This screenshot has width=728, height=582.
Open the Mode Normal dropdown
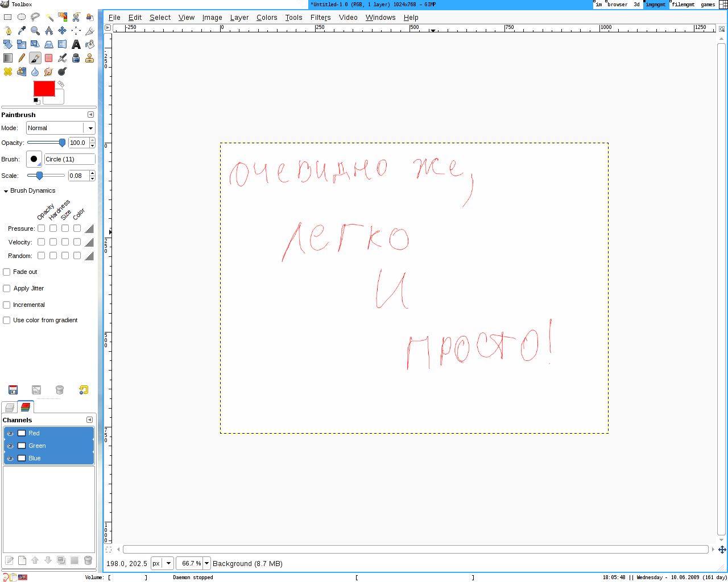pyautogui.click(x=60, y=128)
